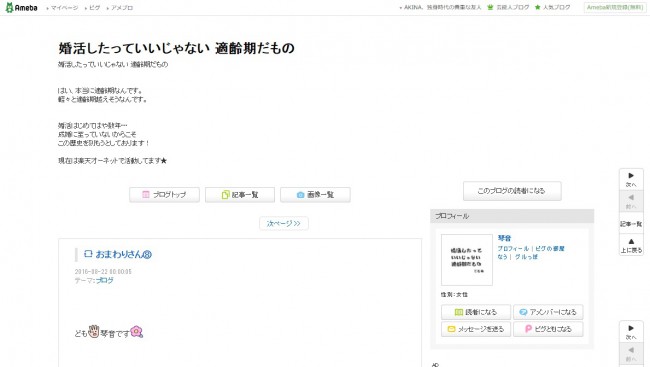The height and width of the screenshot is (367, 650).
Task: Click the crown icon for 芸能人ブログ
Action: click(490, 7)
